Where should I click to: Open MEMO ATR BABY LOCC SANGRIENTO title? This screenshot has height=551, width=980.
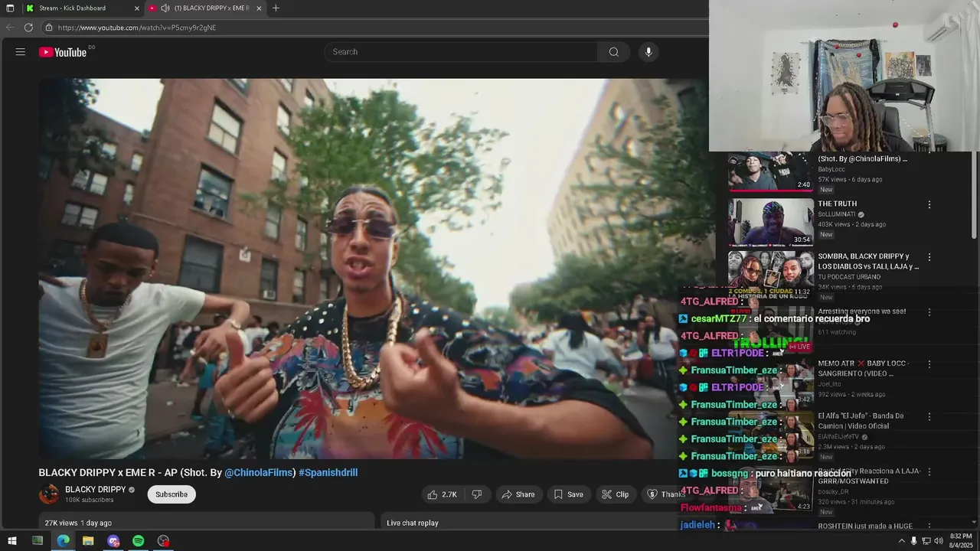(x=863, y=368)
